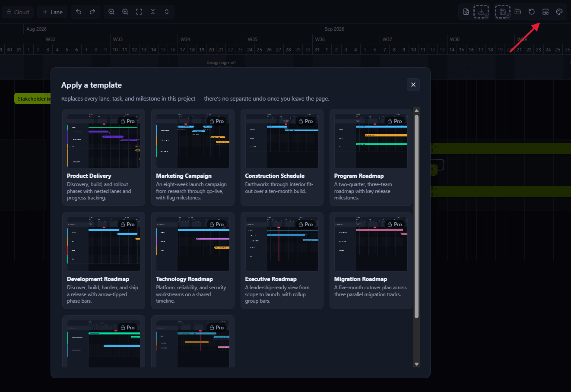571x392 pixels.
Task: Collapse all lanes icon
Action: point(153,12)
